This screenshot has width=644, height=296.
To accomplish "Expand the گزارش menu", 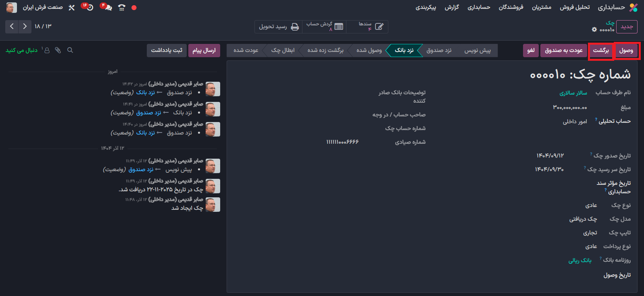I will click(x=452, y=8).
